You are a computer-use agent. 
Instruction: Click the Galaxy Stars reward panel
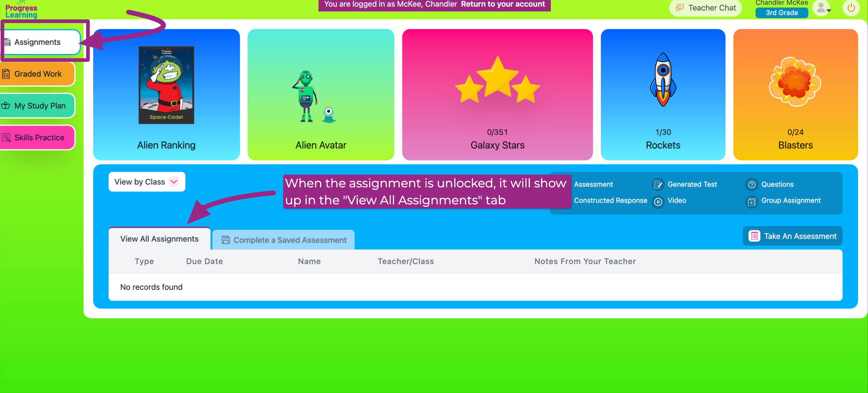[496, 95]
